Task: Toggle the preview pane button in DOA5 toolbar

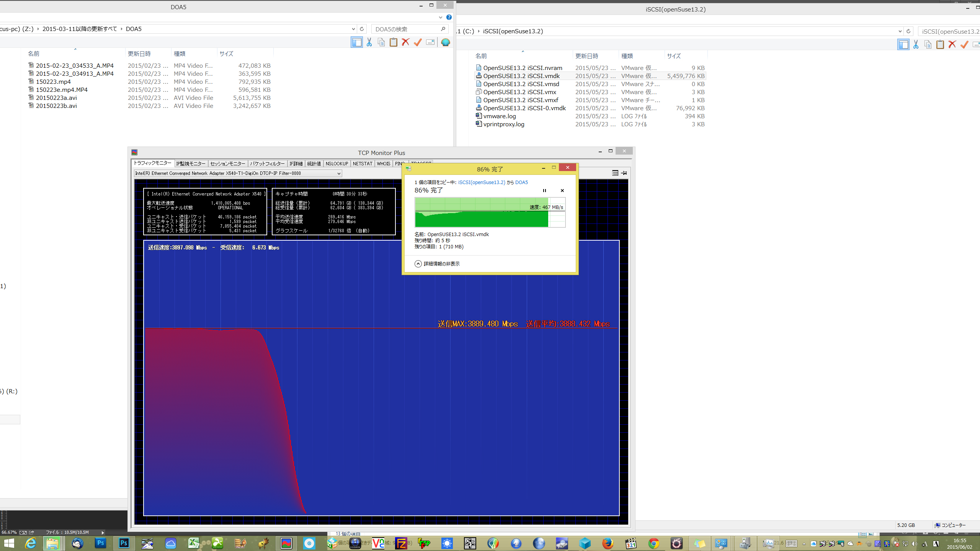Action: click(x=356, y=42)
